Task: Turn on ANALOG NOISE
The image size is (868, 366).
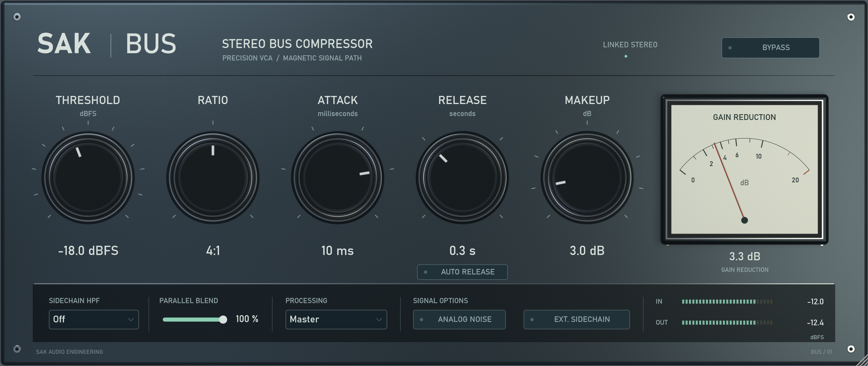Action: click(x=459, y=319)
